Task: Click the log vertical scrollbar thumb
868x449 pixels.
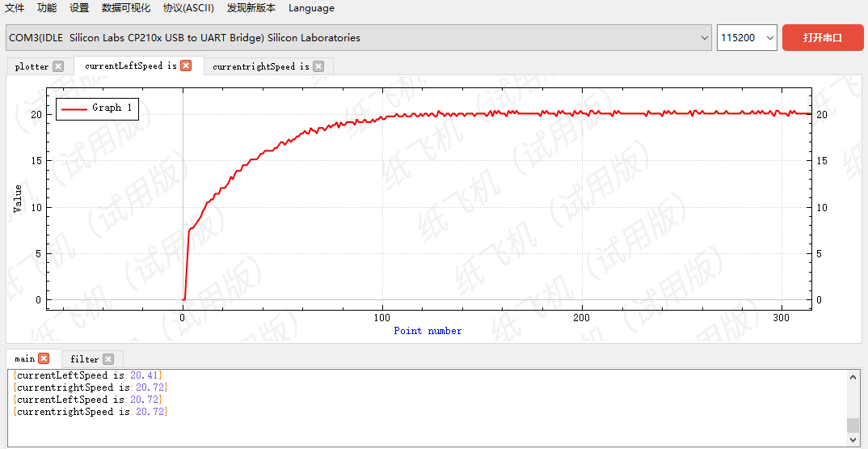Action: [853, 426]
